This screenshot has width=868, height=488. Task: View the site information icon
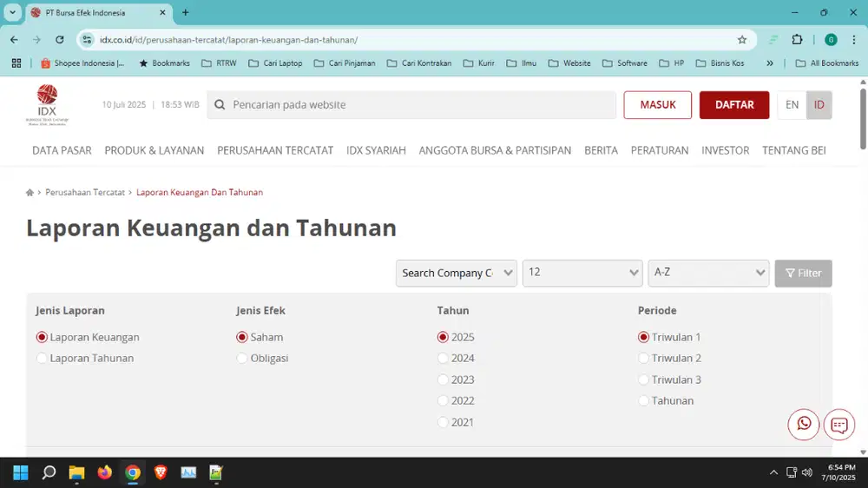tap(87, 40)
